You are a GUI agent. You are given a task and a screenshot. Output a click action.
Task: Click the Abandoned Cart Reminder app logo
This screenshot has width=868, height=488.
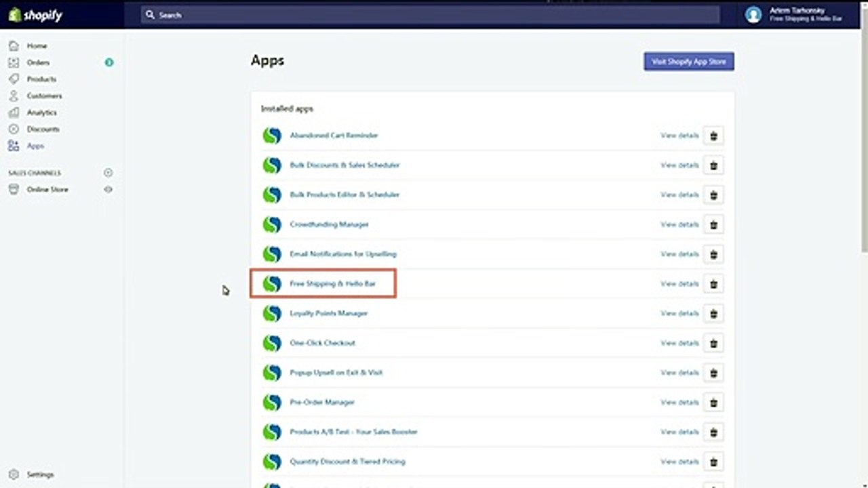tap(272, 136)
